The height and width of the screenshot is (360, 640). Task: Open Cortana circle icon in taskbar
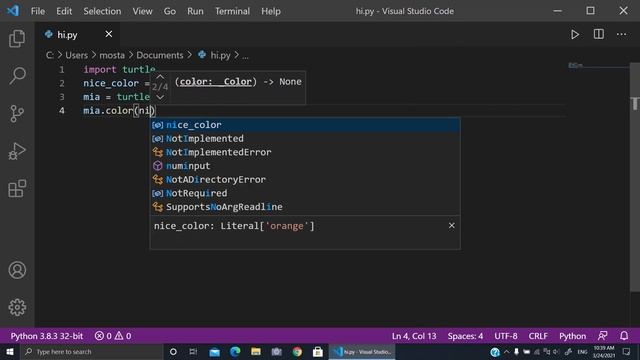(x=173, y=352)
